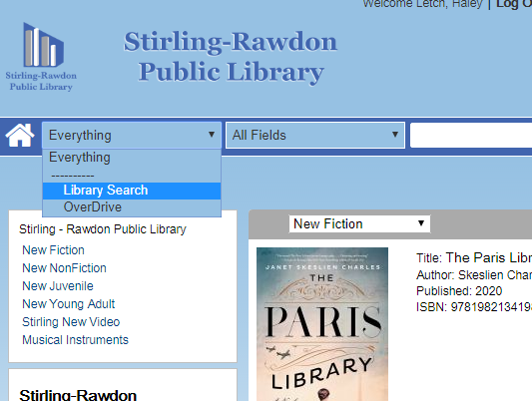Open New Young Adult link

coord(69,304)
